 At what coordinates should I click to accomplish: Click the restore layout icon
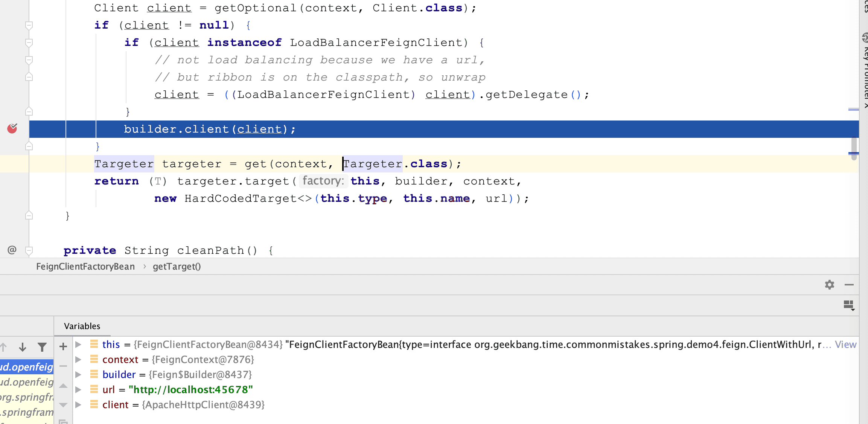click(848, 305)
